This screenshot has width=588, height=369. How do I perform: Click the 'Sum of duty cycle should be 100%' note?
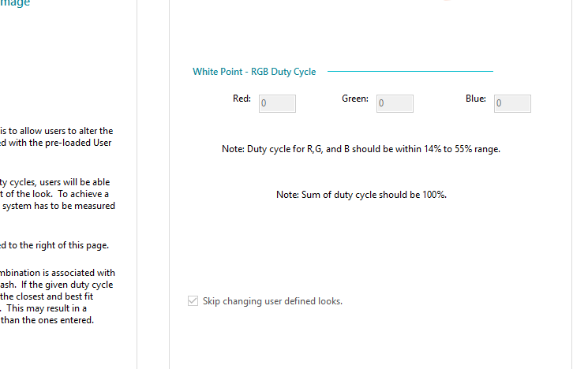click(x=361, y=194)
